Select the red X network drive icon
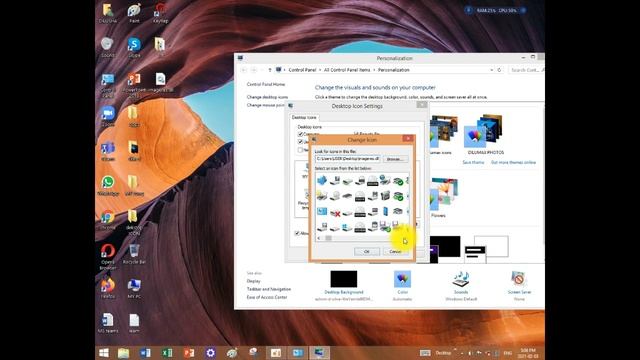The image size is (640, 360). point(335,212)
